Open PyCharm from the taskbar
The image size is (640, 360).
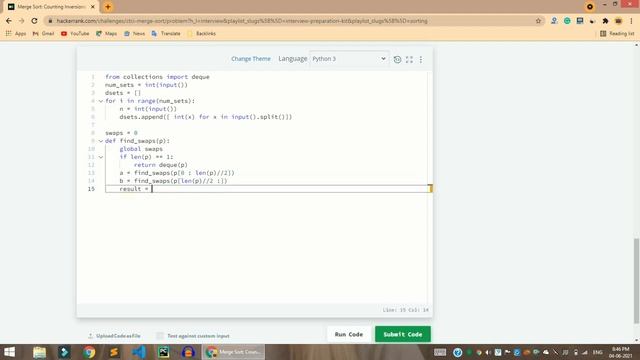coord(164,352)
